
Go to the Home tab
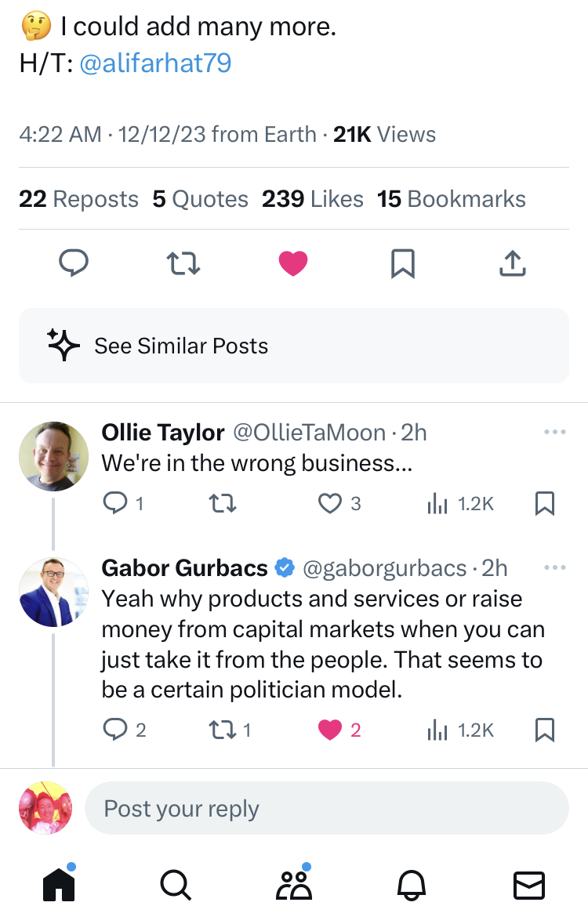pyautogui.click(x=59, y=885)
